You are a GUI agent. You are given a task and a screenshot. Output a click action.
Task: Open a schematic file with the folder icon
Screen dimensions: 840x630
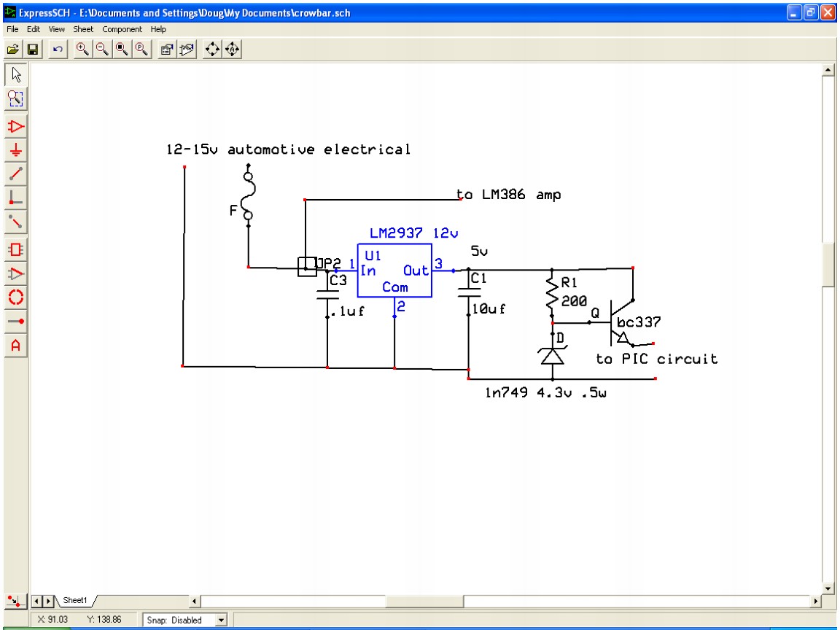pos(13,50)
